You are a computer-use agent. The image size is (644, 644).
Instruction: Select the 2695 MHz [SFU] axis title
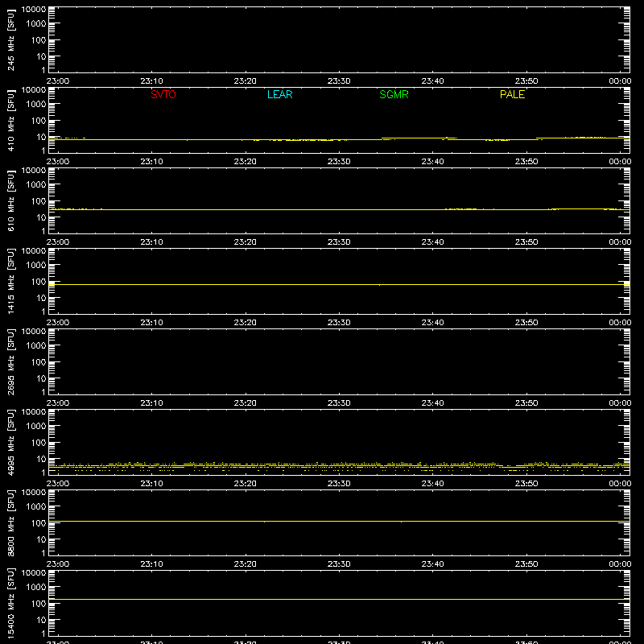coord(10,361)
